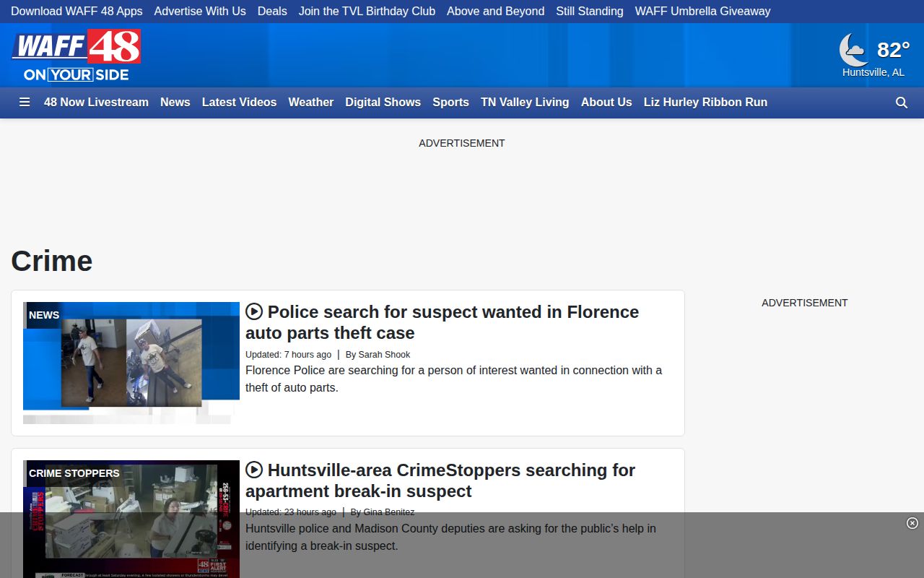The height and width of the screenshot is (578, 924).
Task: Open apartment break-in suspect headline
Action: pos(440,480)
